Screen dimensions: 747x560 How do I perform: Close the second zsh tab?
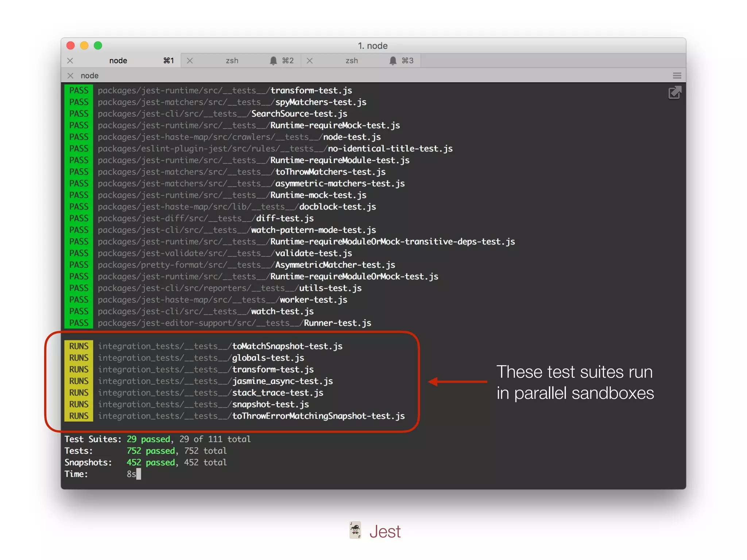click(309, 61)
